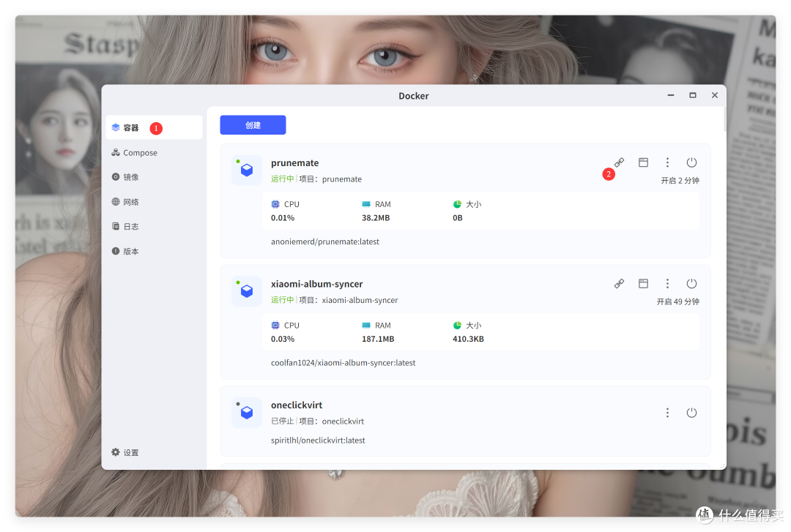Click the 运行中 status of prunemate

pos(282,179)
